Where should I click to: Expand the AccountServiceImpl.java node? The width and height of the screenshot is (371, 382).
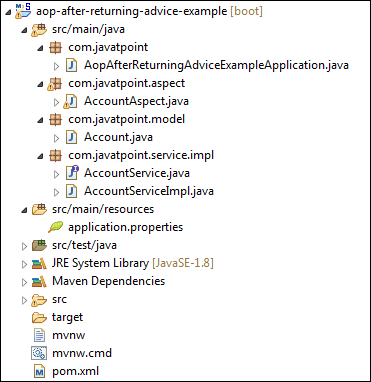point(56,192)
